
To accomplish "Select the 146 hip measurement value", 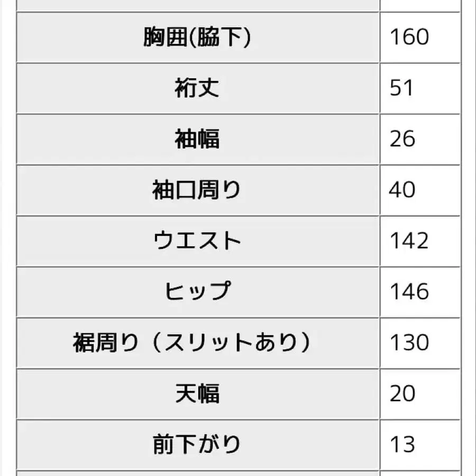I will tap(409, 291).
